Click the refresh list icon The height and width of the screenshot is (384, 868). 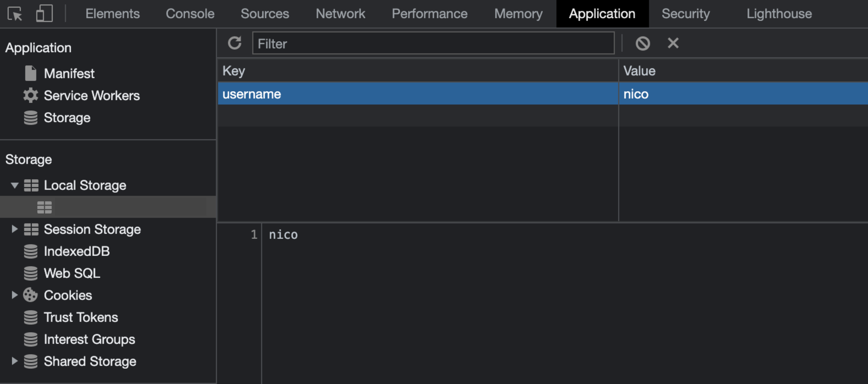(x=235, y=43)
